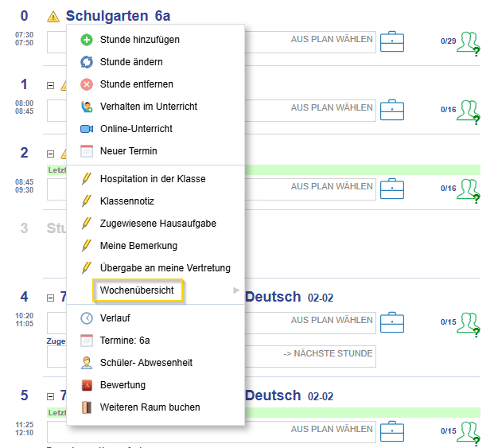Collapse lesson 5 with the minus box
490x448 pixels.
point(51,396)
